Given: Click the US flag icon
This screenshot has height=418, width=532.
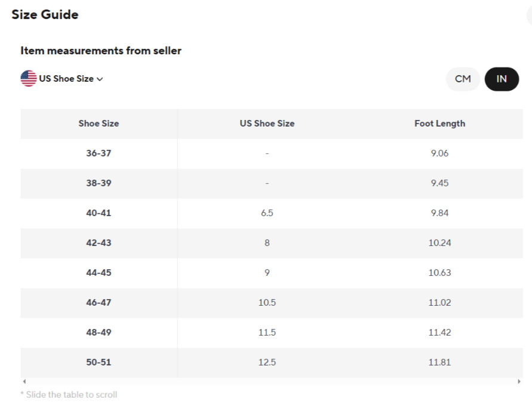Looking at the screenshot, I should (29, 78).
